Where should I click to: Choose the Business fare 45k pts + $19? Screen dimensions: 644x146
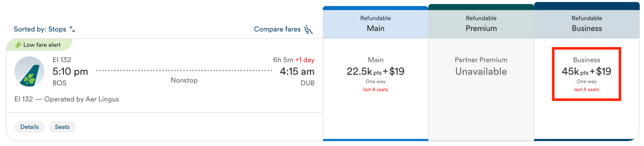[x=586, y=71]
